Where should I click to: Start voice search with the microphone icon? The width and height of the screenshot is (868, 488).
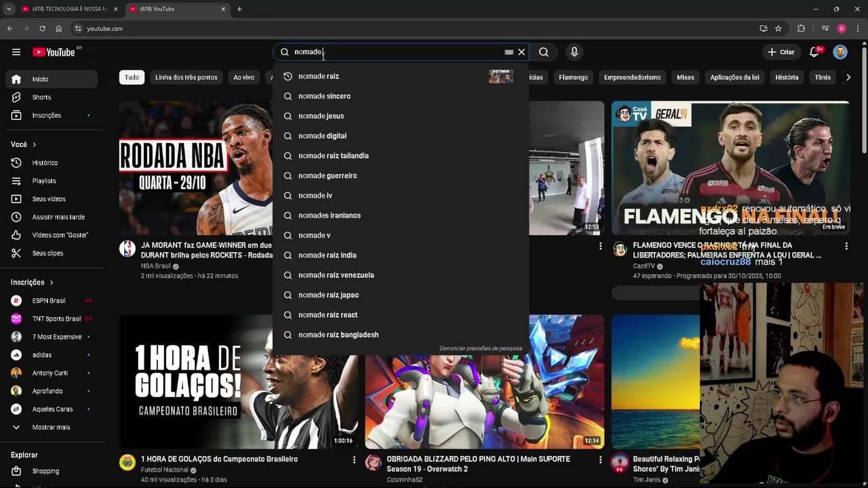pos(574,52)
